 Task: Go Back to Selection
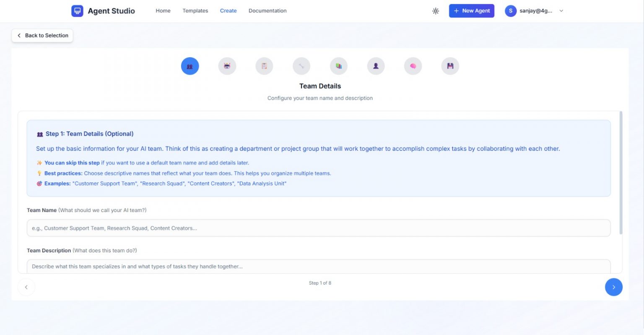pos(42,35)
